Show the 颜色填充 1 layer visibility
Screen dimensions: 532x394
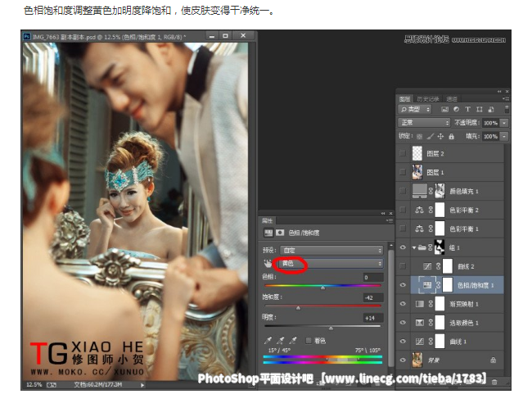(403, 191)
